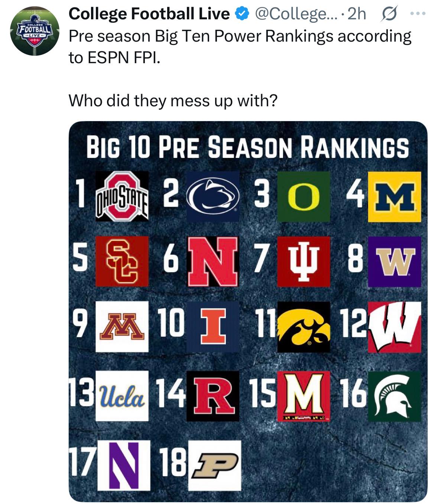438x504 pixels.
Task: Click the Michigan yellow M logo
Action: tap(395, 196)
